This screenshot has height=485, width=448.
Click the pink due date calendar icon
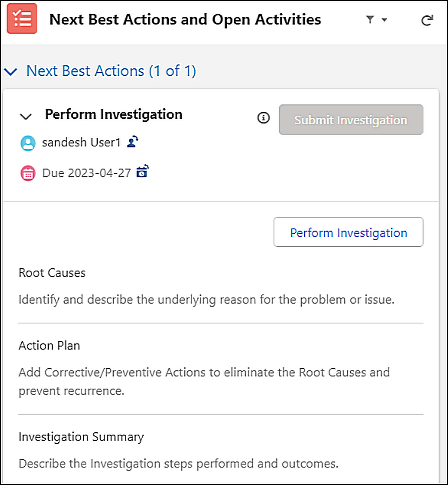(x=28, y=173)
